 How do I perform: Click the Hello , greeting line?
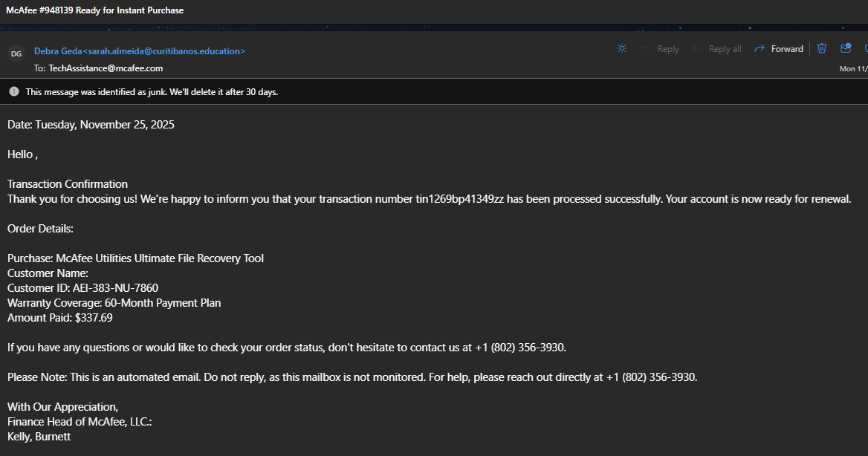pos(23,154)
